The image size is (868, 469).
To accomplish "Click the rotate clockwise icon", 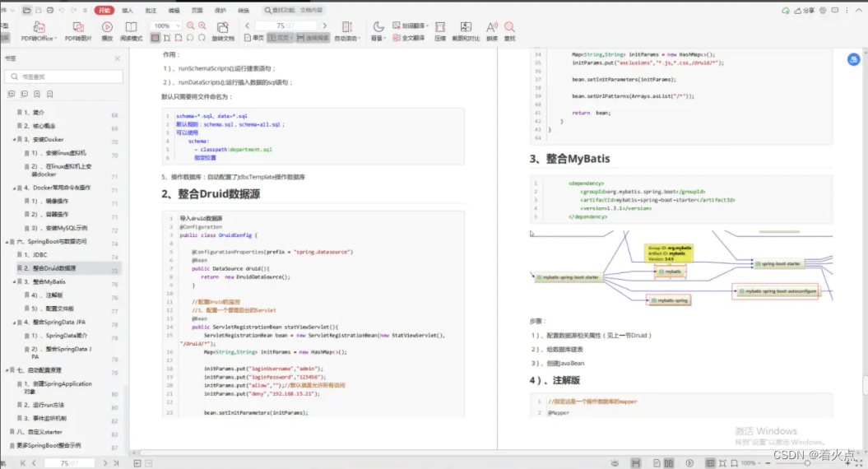I will click(x=202, y=38).
